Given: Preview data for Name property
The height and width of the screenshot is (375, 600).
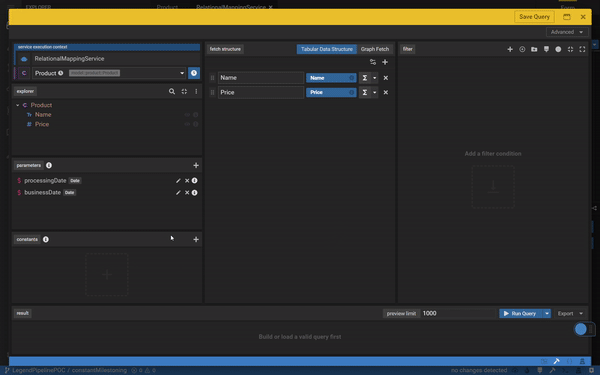Looking at the screenshot, I should [x=187, y=115].
